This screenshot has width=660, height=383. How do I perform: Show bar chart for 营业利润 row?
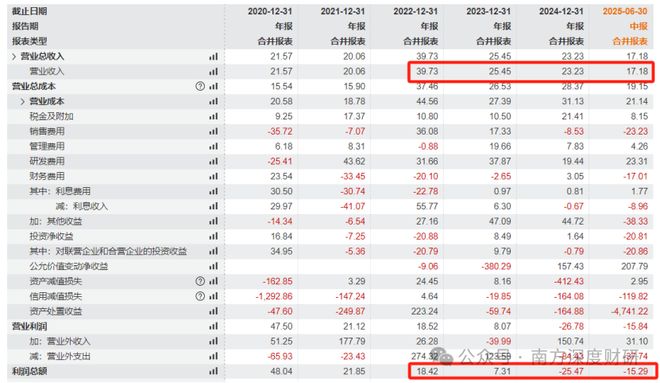(x=213, y=326)
